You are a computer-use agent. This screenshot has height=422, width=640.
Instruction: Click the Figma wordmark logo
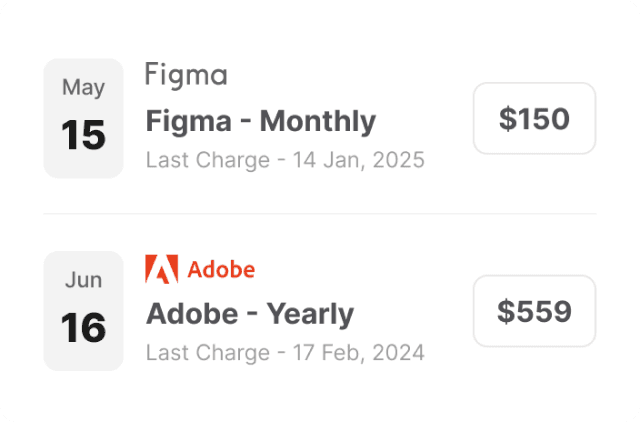pyautogui.click(x=186, y=74)
